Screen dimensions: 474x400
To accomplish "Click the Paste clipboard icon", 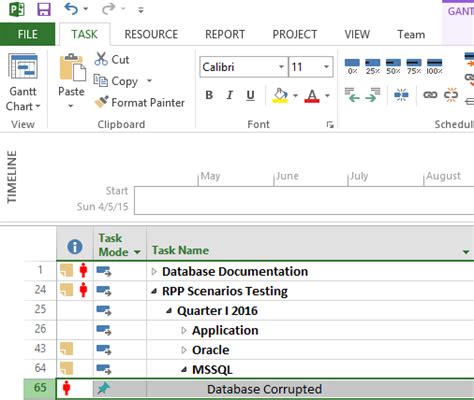I will (x=72, y=68).
